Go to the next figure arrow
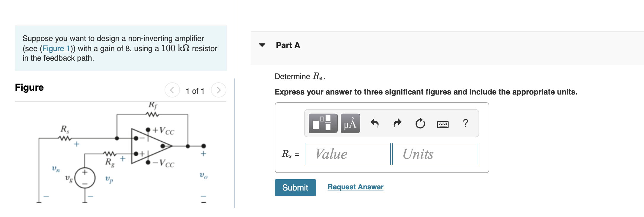Viewport: 644px width, 217px height. 218,90
